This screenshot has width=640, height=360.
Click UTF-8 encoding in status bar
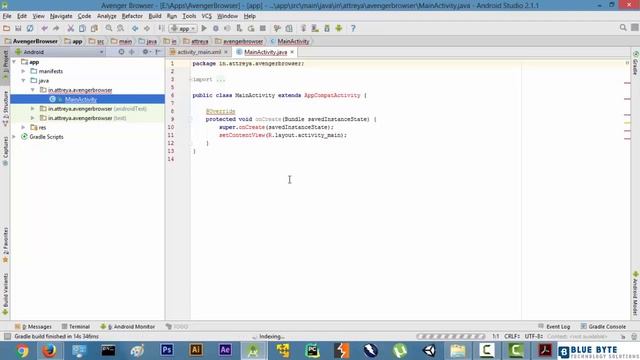click(533, 336)
